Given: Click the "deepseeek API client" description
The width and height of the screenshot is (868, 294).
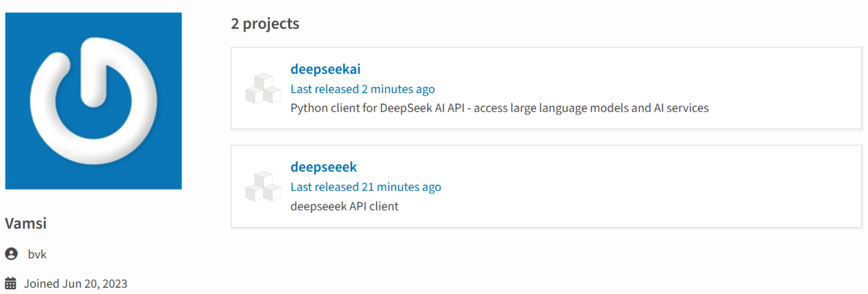Looking at the screenshot, I should [344, 206].
